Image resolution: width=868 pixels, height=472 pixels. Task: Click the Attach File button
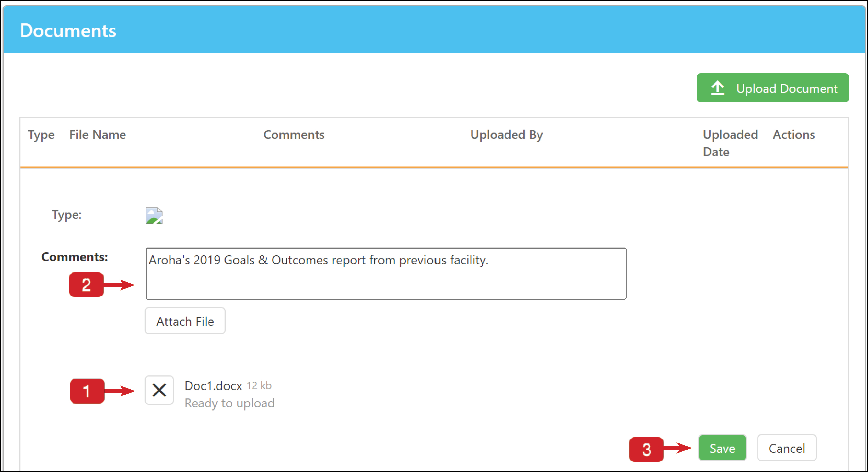coord(185,321)
